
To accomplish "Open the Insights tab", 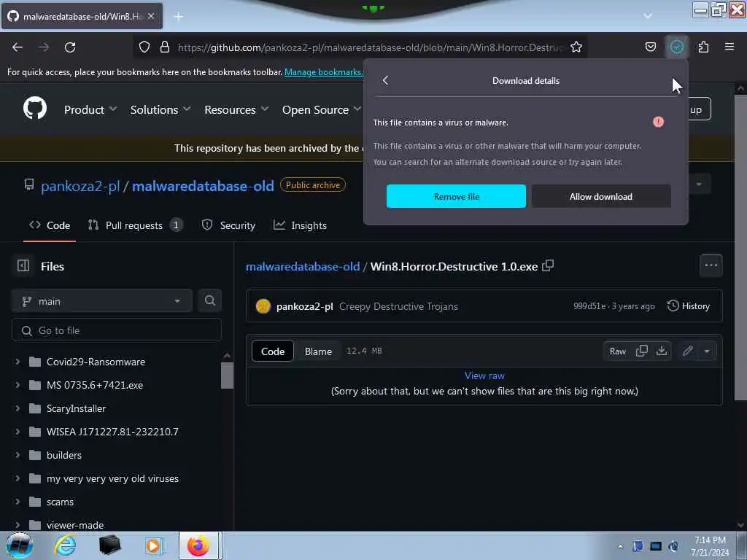I will 300,225.
